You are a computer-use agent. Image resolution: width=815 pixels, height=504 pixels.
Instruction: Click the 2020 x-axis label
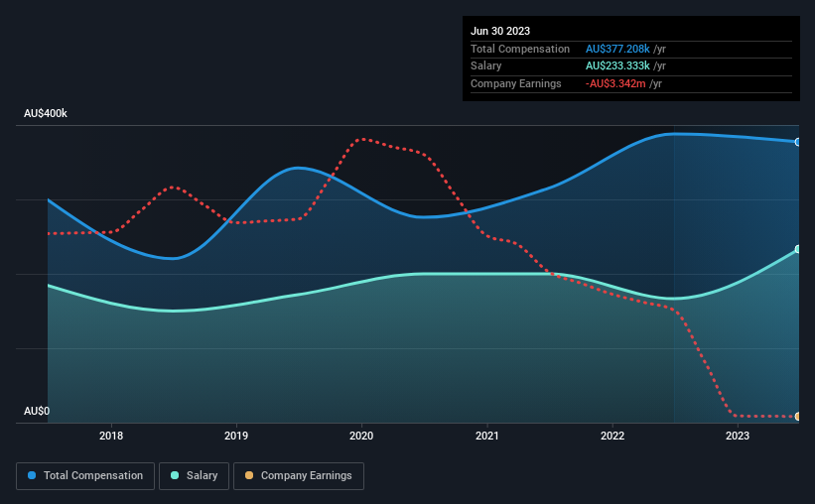click(x=361, y=436)
